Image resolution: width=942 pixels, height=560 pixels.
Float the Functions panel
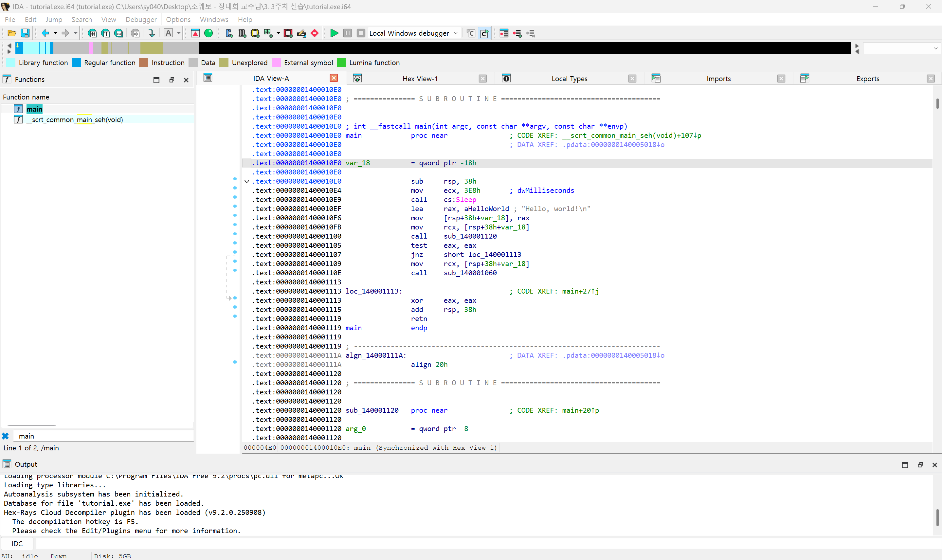point(172,80)
